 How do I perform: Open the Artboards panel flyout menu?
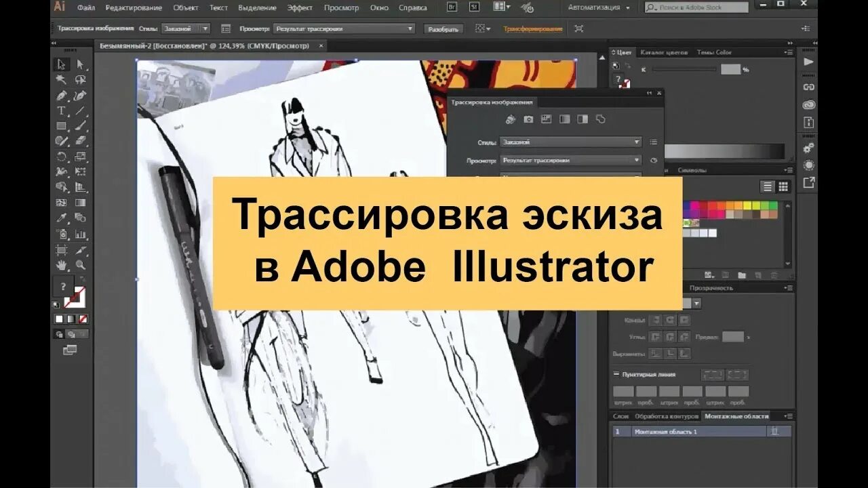point(788,416)
